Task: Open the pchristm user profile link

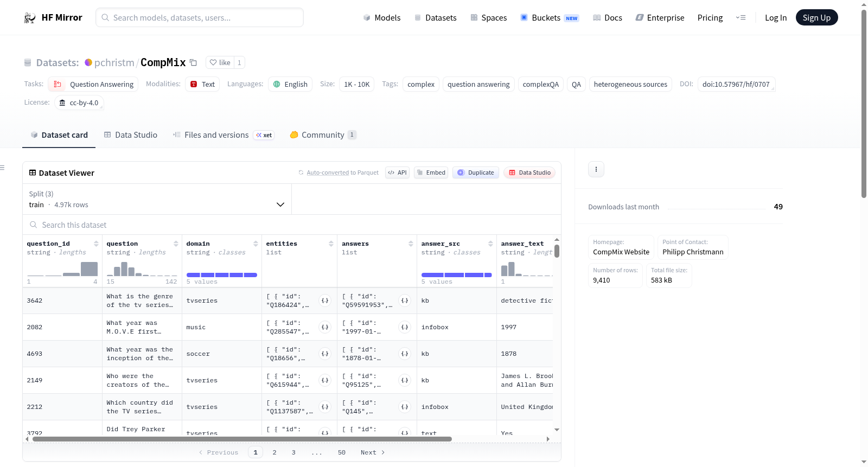Action: coord(114,63)
